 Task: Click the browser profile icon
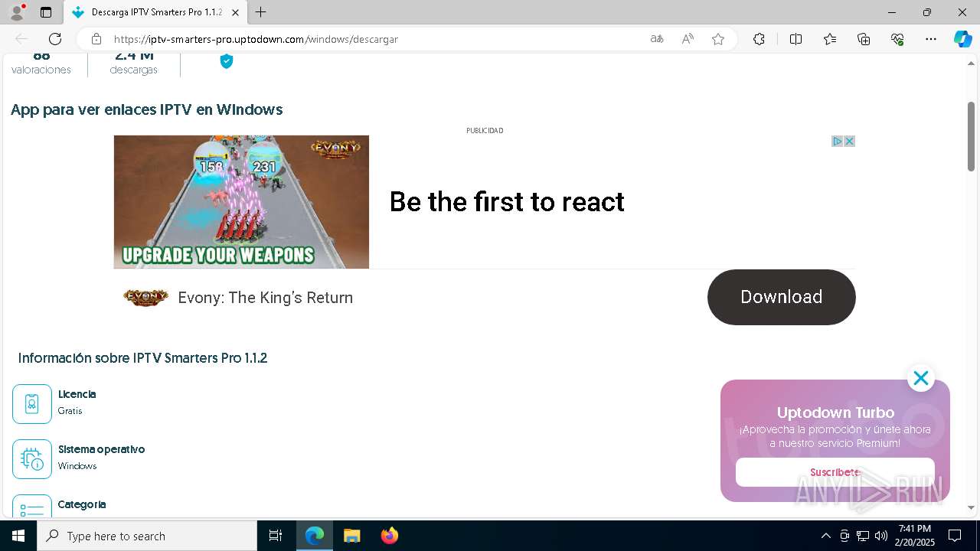17,12
